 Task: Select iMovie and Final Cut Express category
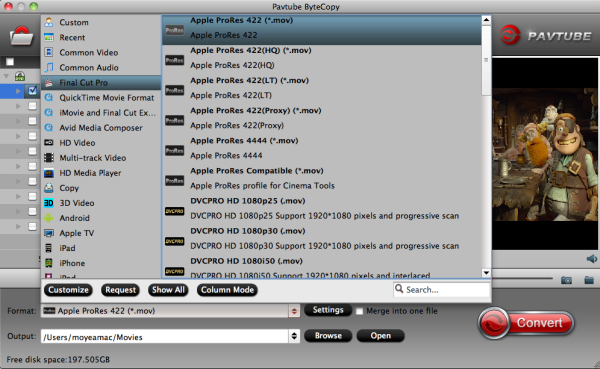[x=101, y=113]
